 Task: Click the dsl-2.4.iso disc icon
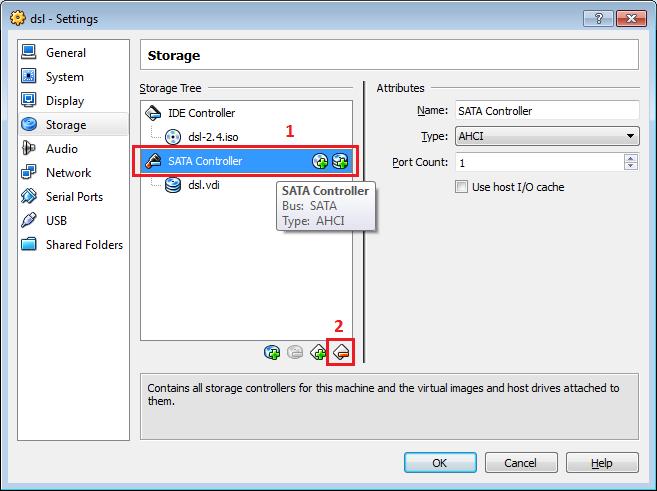(173, 137)
